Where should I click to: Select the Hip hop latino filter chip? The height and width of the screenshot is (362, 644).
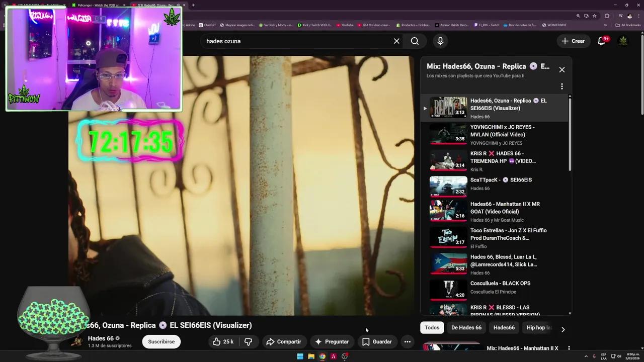[x=539, y=328]
